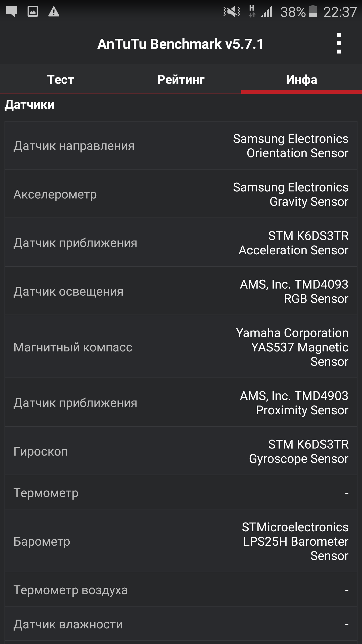Switch to the Рейтинг tab
Viewport: 362px width, 644px height.
click(181, 79)
